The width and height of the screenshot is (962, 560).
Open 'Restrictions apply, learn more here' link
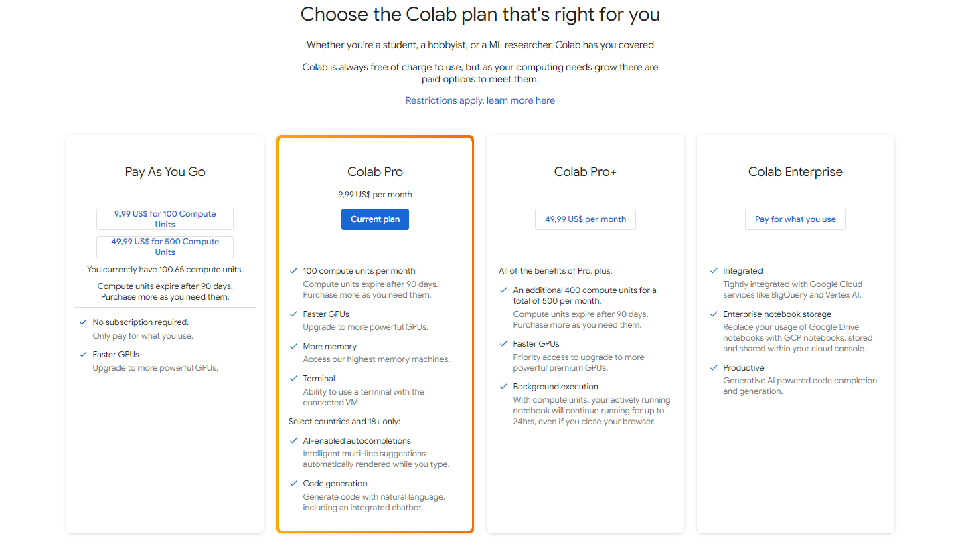click(x=480, y=100)
